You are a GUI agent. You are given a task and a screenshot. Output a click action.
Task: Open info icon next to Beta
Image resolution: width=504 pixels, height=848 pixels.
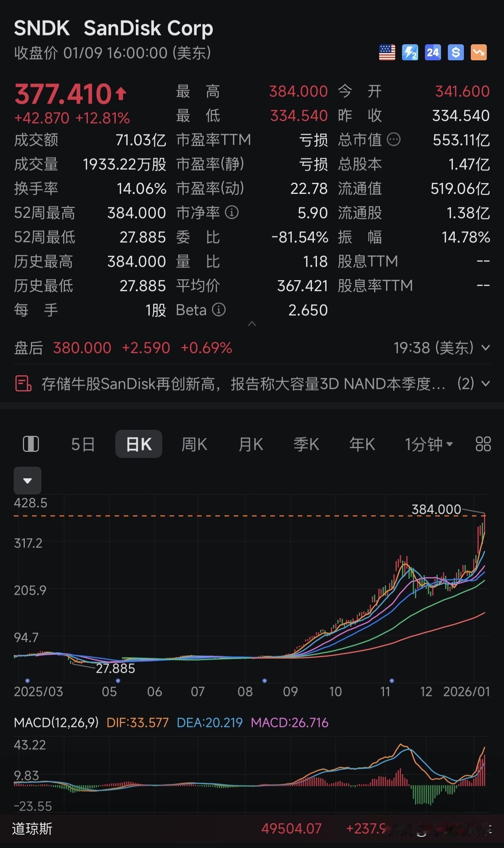[219, 310]
